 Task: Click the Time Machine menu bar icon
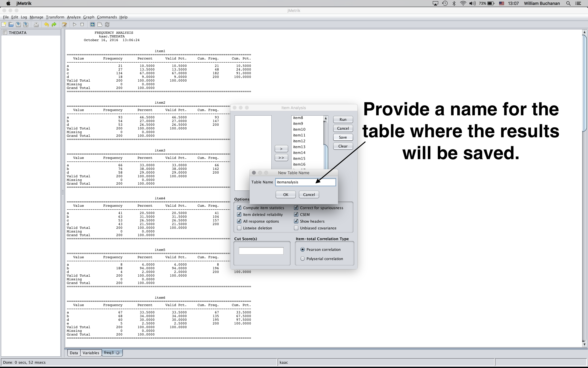pyautogui.click(x=445, y=3)
